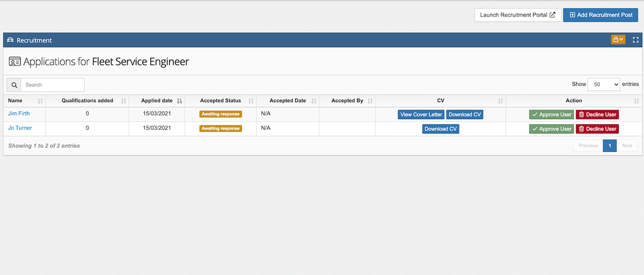
Task: Approve User for Jim Firth
Action: (x=551, y=114)
